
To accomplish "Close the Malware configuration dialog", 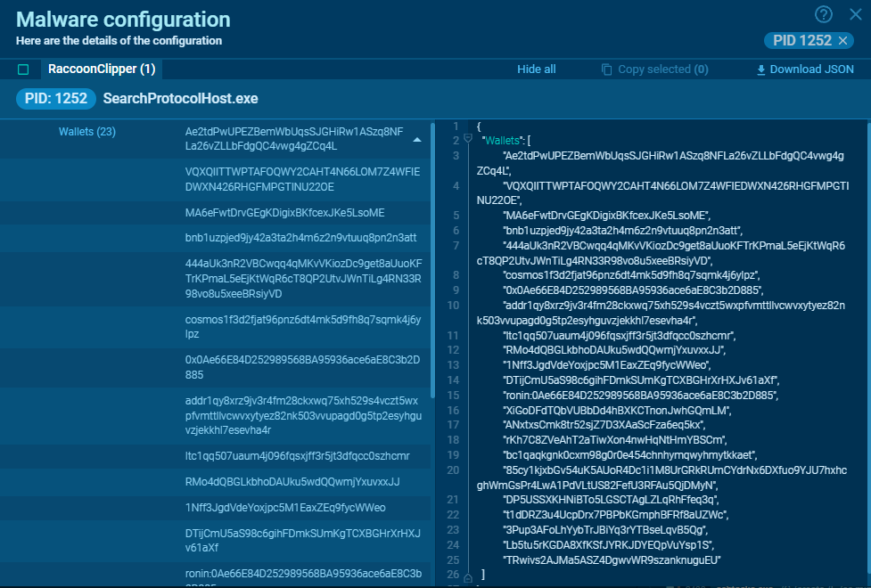I will (855, 13).
